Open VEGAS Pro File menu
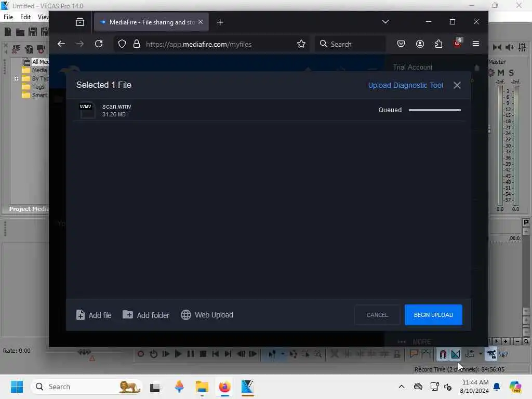This screenshot has width=532, height=399. pyautogui.click(x=8, y=17)
